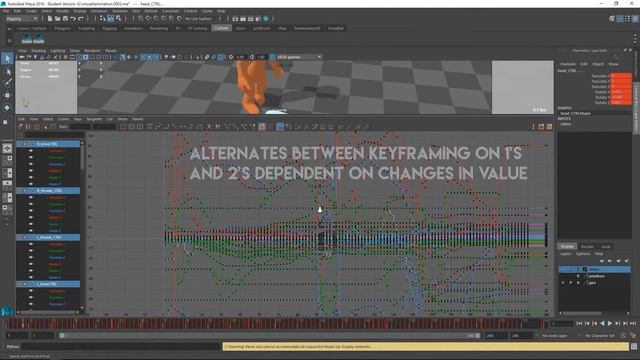Toggle visibility of the geo display layer

point(563,282)
